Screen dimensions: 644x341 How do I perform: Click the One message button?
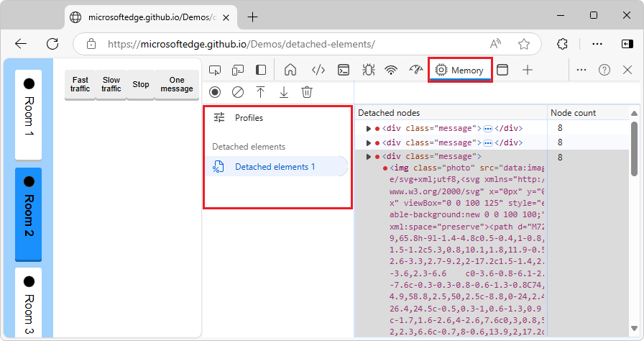[177, 84]
